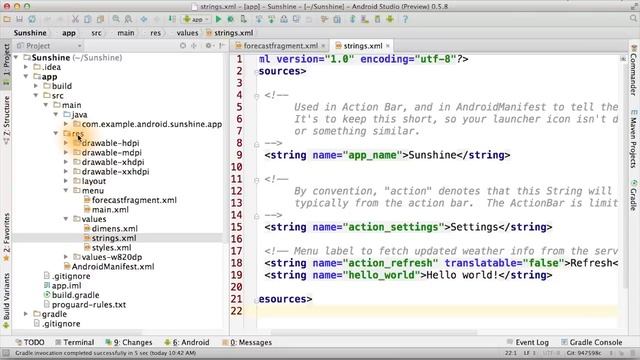Open Project panel settings gear
This screenshot has height=360, width=640.
click(x=209, y=46)
